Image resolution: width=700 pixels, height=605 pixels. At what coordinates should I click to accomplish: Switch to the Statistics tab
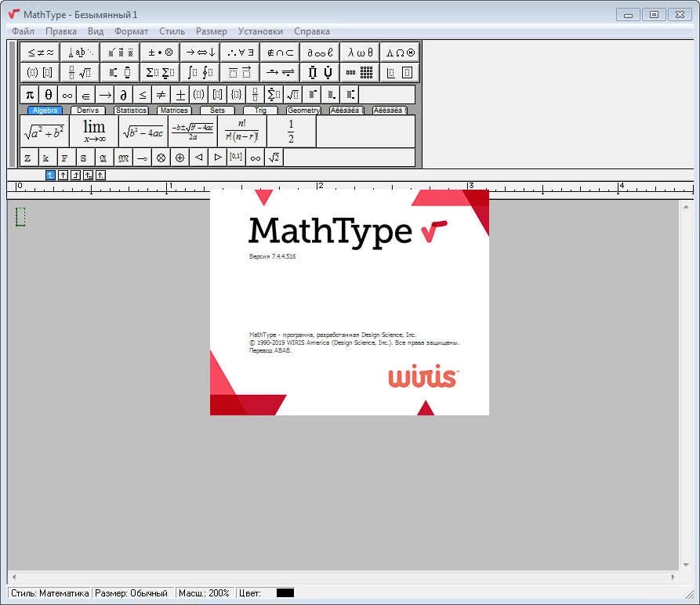tap(131, 110)
